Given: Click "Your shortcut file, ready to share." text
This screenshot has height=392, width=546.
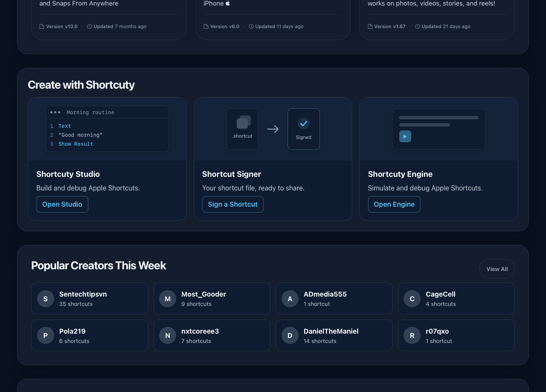Looking at the screenshot, I should click(253, 188).
